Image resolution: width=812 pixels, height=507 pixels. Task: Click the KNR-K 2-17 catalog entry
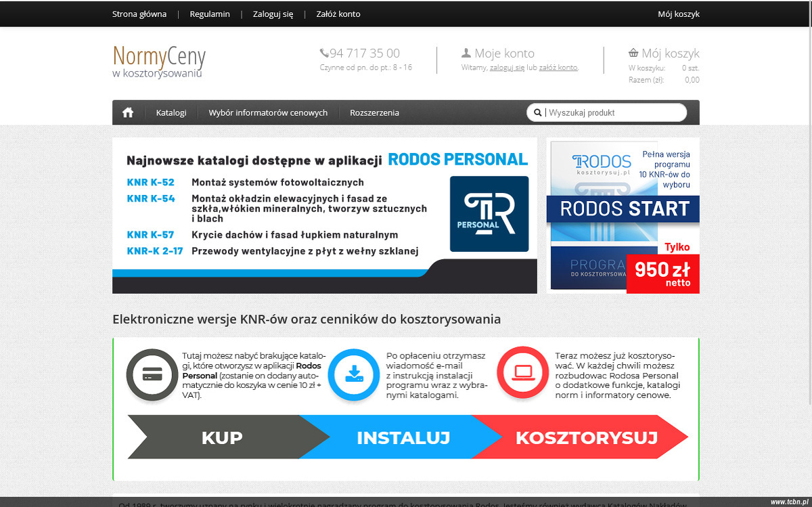(155, 251)
